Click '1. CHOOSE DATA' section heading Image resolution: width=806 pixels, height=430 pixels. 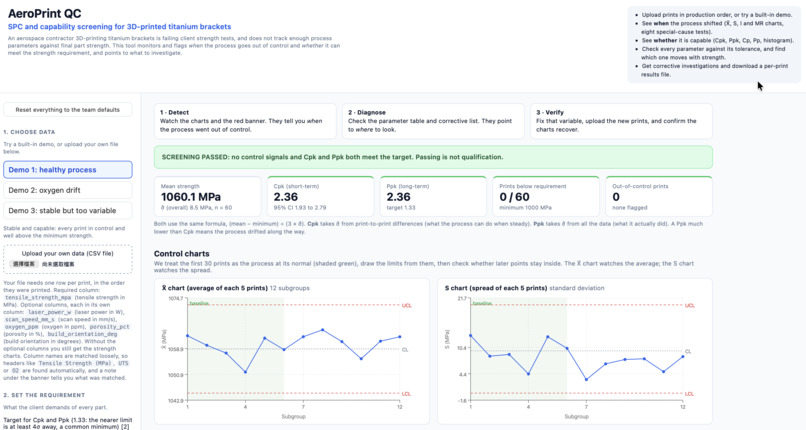click(29, 132)
